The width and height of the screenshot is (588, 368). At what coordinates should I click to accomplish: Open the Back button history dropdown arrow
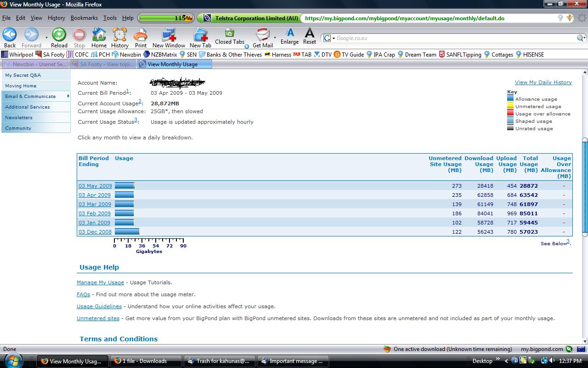46,38
